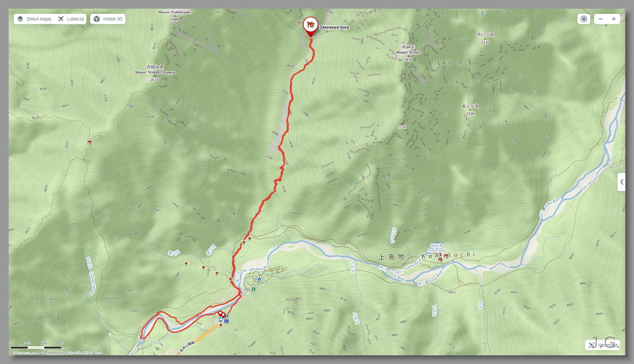This screenshot has width=634, height=364.
Task: Open the Zmień mapę layer switcher
Action: (x=34, y=19)
